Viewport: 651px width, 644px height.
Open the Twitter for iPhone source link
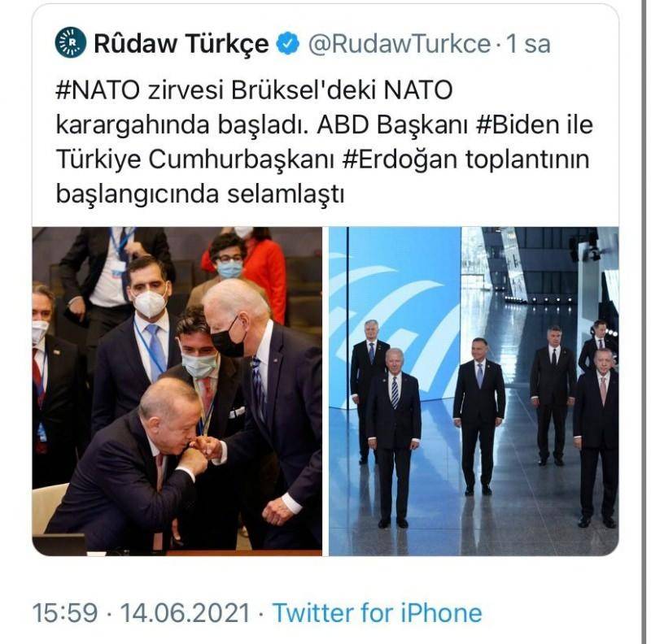point(377,612)
